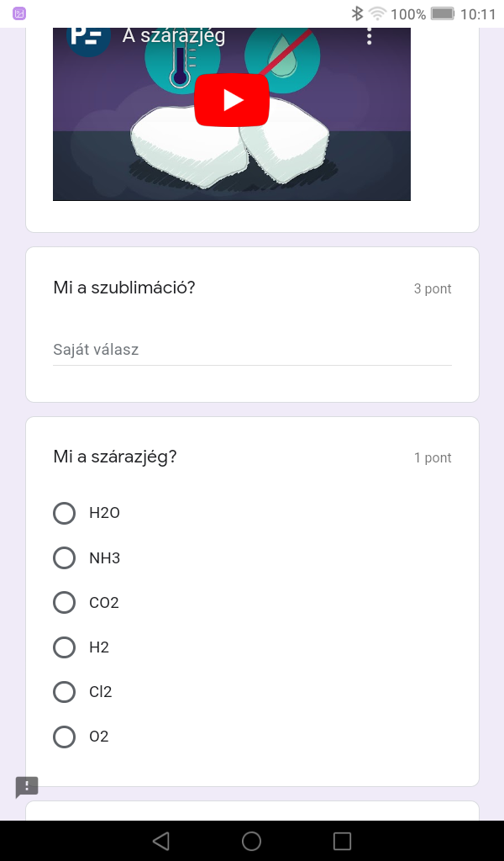Viewport: 504px width, 861px height.
Task: Choose the Cl2 radio option
Action: (65, 692)
